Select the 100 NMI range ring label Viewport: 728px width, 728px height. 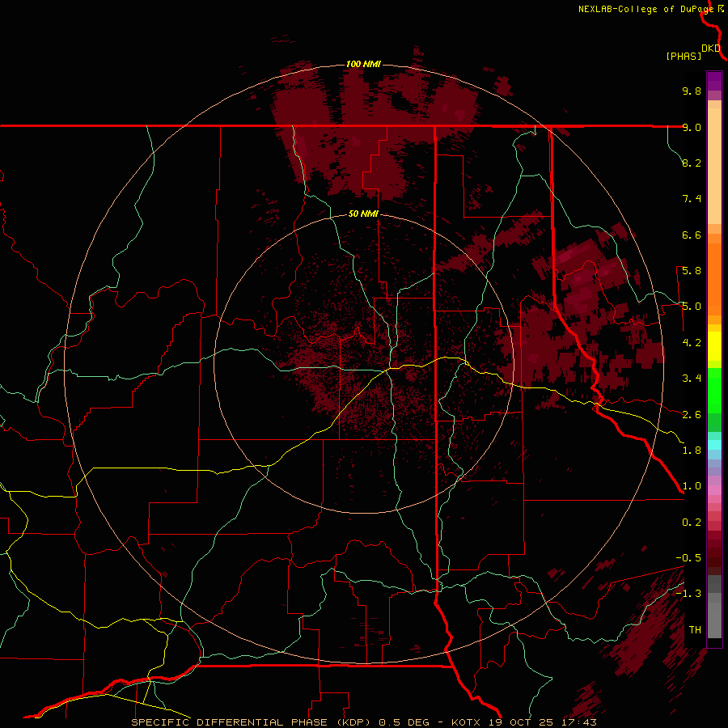tap(363, 64)
